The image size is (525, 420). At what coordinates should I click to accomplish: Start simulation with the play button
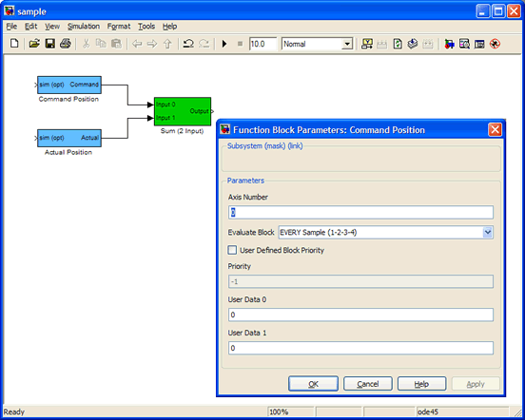(x=224, y=44)
